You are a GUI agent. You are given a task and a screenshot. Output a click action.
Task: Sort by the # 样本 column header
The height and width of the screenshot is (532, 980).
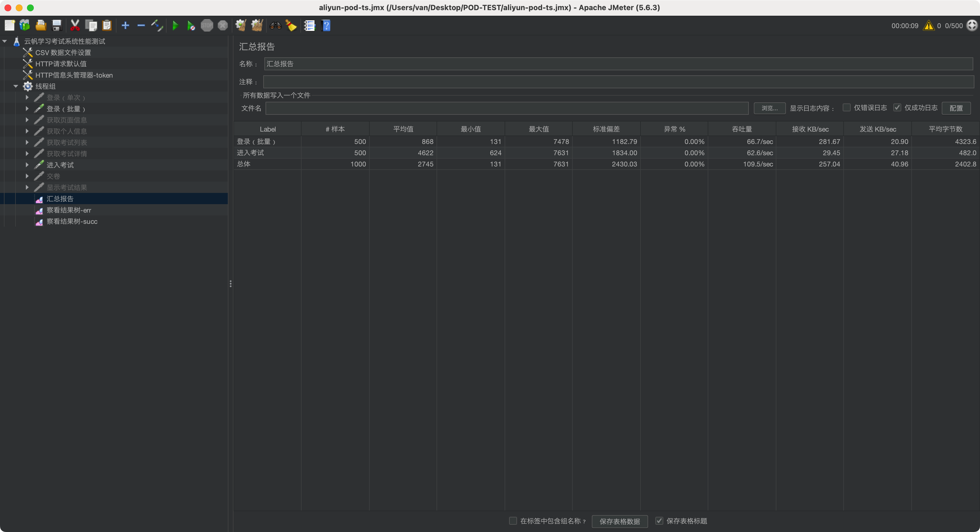tap(335, 129)
